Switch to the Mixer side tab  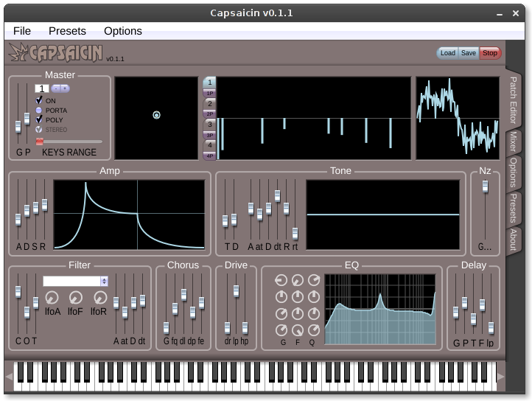tap(513, 141)
